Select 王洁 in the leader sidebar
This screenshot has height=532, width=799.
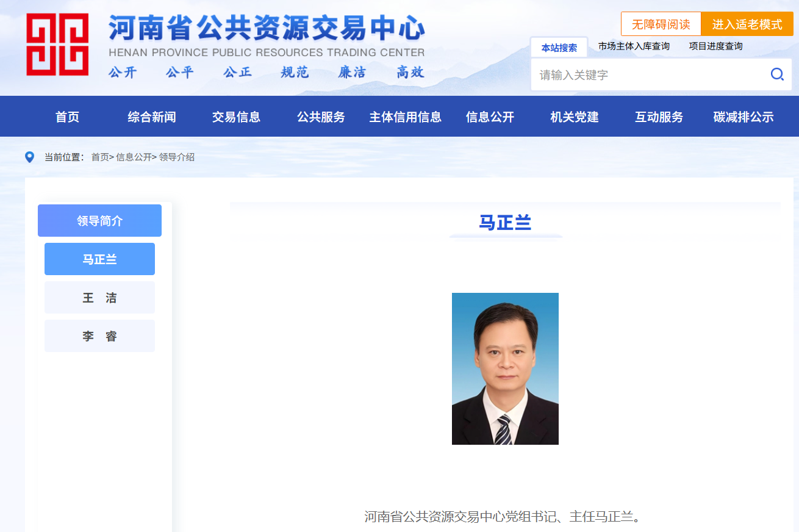[99, 298]
